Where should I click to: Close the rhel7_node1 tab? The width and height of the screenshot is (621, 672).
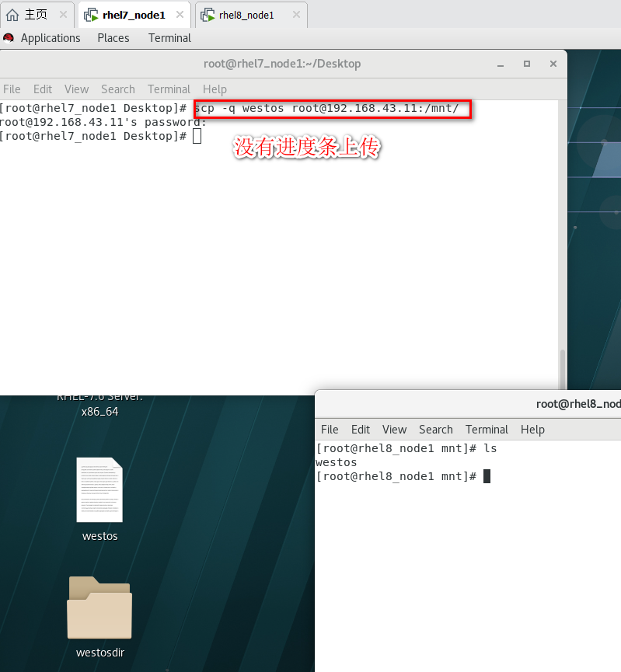pyautogui.click(x=180, y=15)
